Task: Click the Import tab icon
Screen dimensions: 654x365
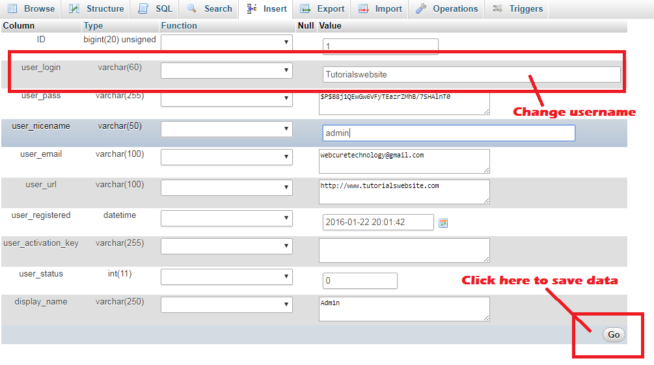Action: click(x=363, y=8)
